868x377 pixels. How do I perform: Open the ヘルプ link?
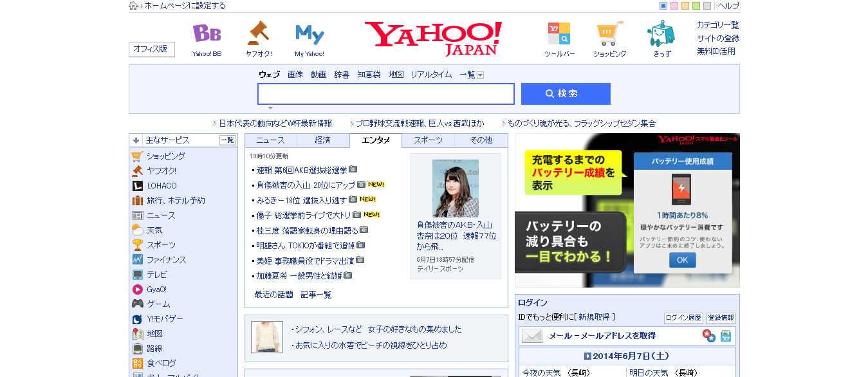tap(728, 6)
